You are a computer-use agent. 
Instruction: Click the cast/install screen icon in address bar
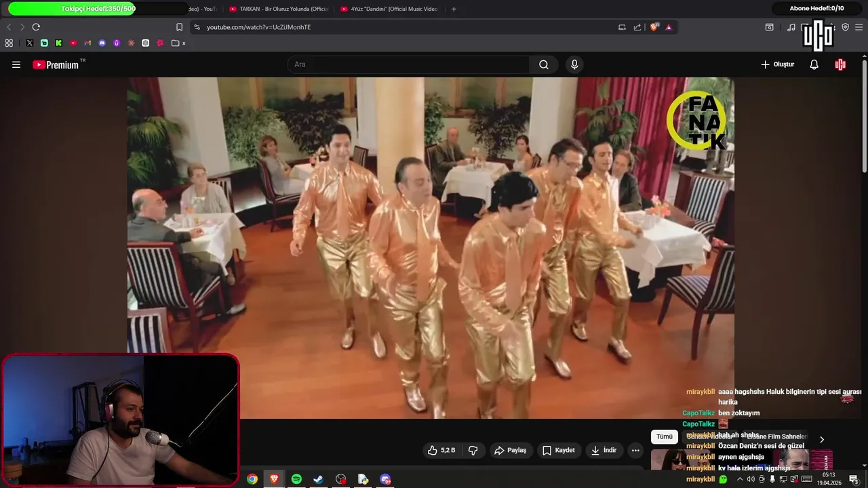coord(622,27)
